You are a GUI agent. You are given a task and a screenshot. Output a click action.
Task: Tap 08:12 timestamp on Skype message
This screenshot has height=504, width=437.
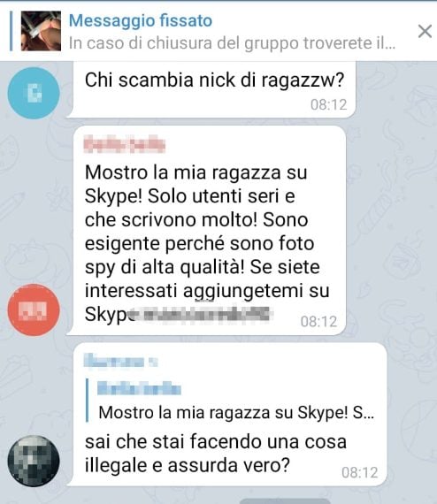click(x=318, y=322)
